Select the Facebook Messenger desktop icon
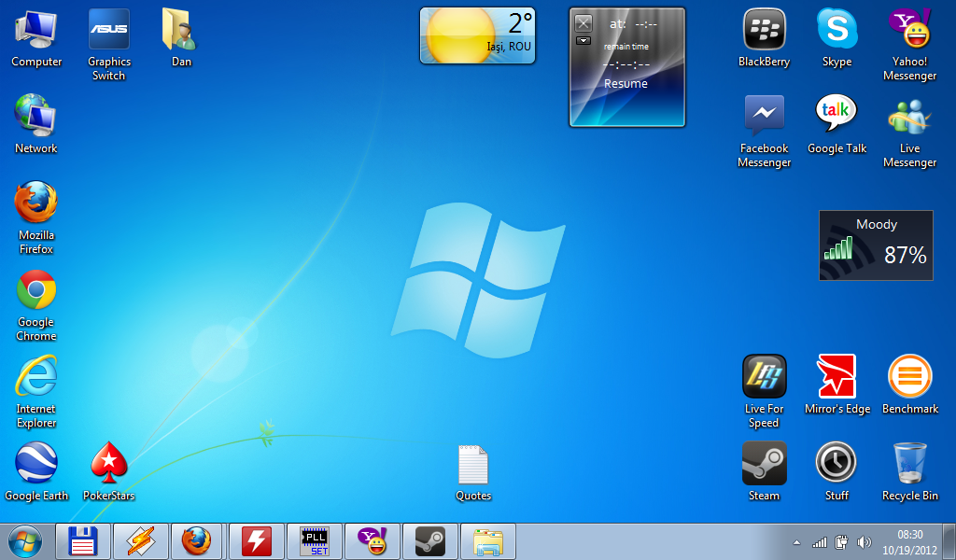This screenshot has width=956, height=560. (764, 131)
